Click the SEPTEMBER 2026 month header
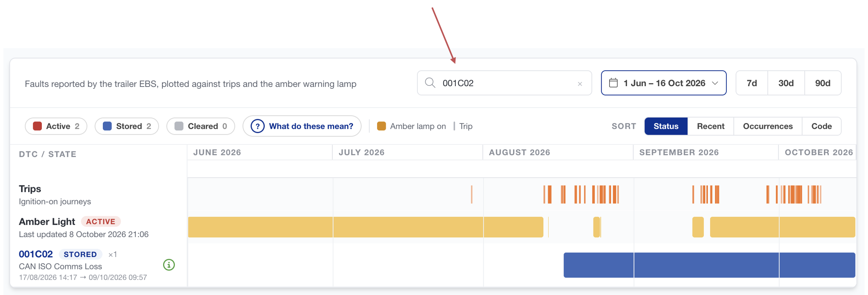Screen dimensions: 868x295 [679, 152]
